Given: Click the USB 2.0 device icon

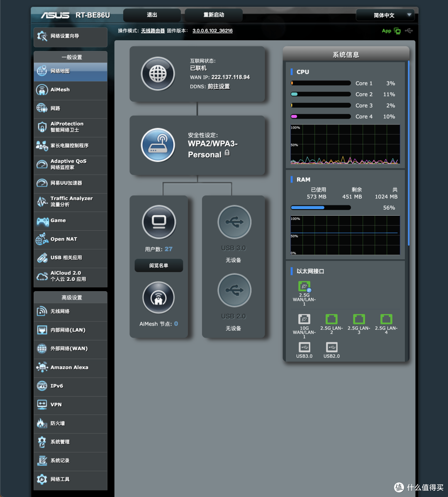Looking at the screenshot, I should click(234, 290).
